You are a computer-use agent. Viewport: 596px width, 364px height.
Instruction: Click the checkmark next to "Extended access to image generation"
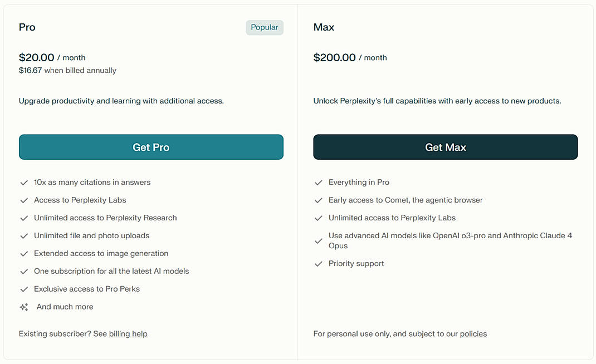coord(25,253)
